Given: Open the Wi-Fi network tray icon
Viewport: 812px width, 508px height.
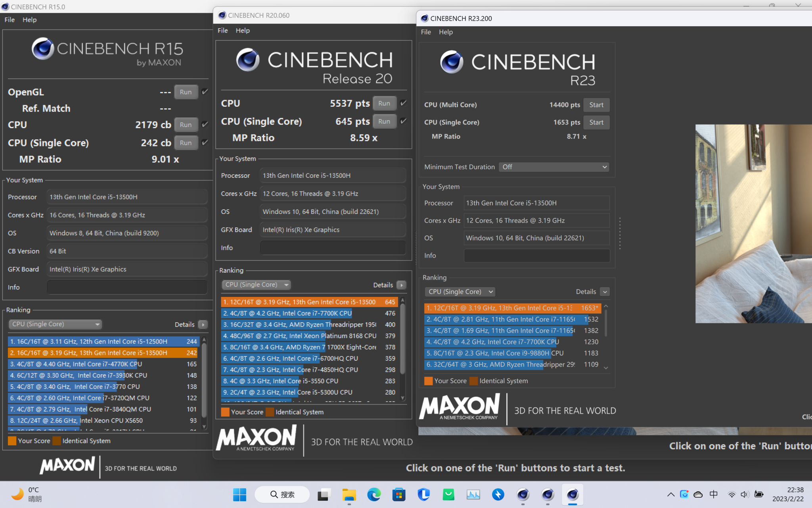Looking at the screenshot, I should coord(732,494).
